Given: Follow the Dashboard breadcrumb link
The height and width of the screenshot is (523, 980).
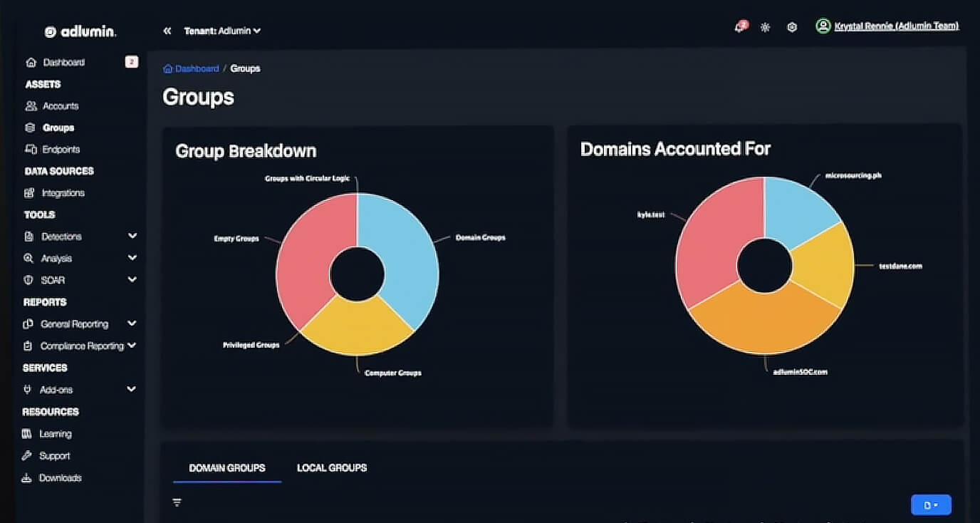Looking at the screenshot, I should tap(197, 68).
